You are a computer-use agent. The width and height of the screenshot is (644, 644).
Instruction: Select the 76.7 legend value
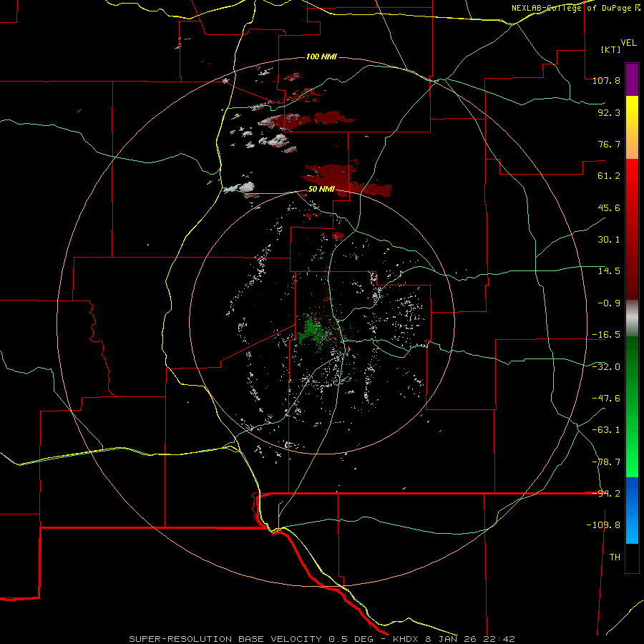coord(609,144)
